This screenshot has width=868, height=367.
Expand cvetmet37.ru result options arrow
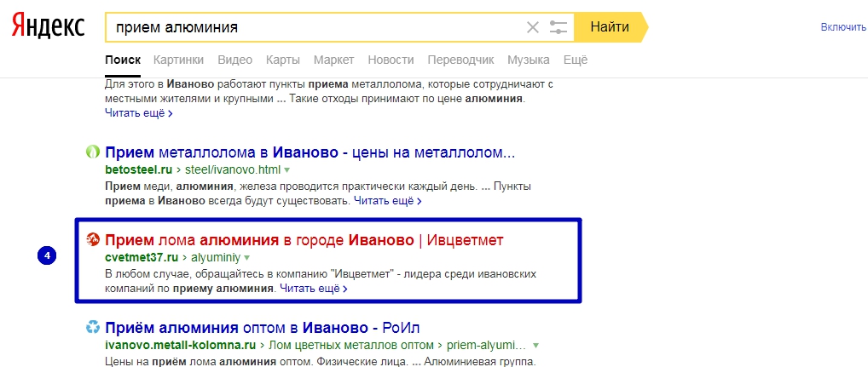tap(247, 257)
